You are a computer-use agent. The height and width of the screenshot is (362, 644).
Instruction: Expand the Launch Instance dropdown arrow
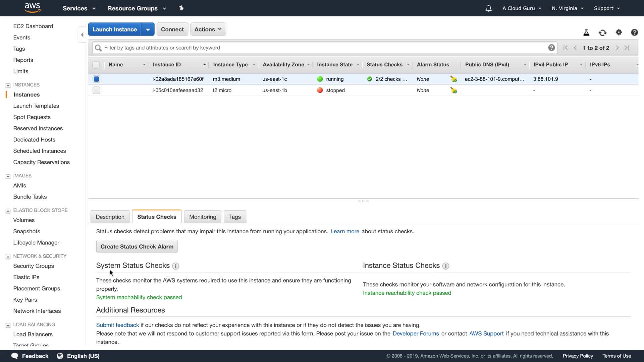[148, 29]
